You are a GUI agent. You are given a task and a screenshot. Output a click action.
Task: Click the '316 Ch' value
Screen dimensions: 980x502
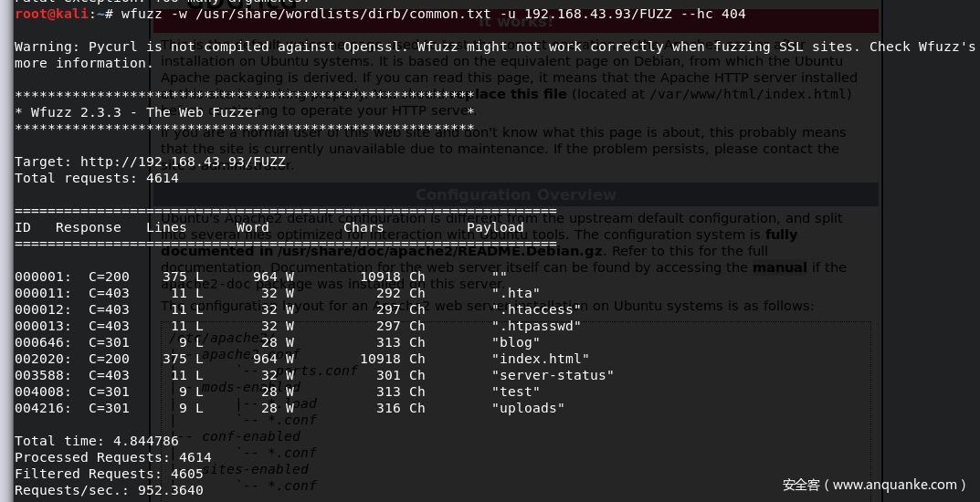pyautogui.click(x=401, y=408)
